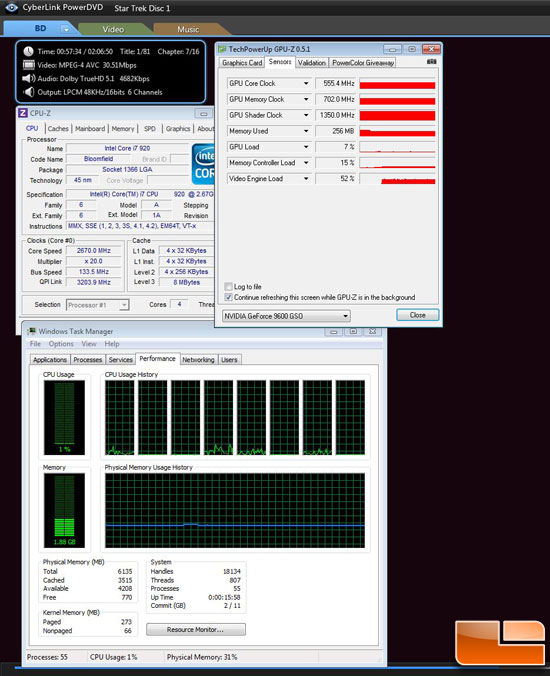Switch to Task Manager Networking tab

[198, 360]
